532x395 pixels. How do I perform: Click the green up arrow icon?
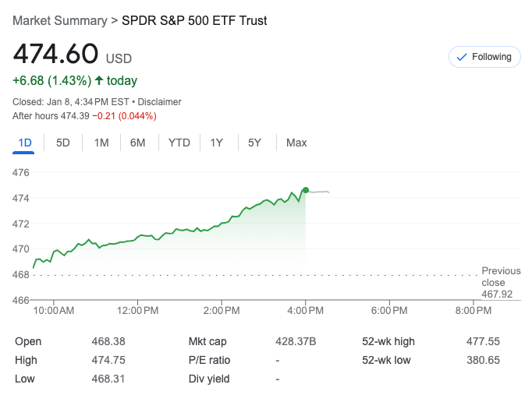(98, 80)
